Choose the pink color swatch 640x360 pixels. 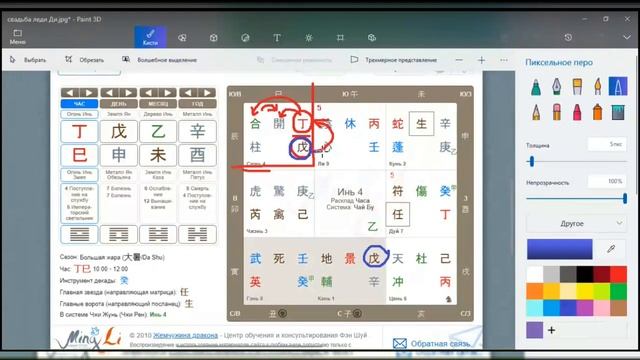tap(602, 308)
